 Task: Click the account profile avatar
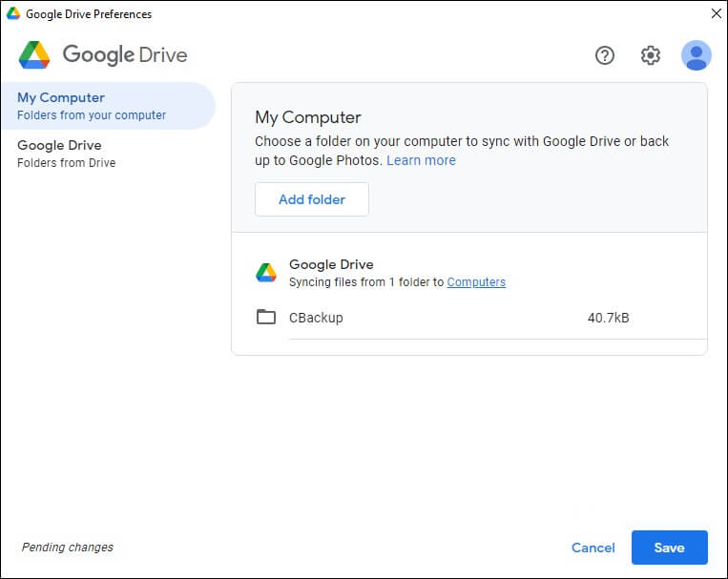pyautogui.click(x=696, y=55)
